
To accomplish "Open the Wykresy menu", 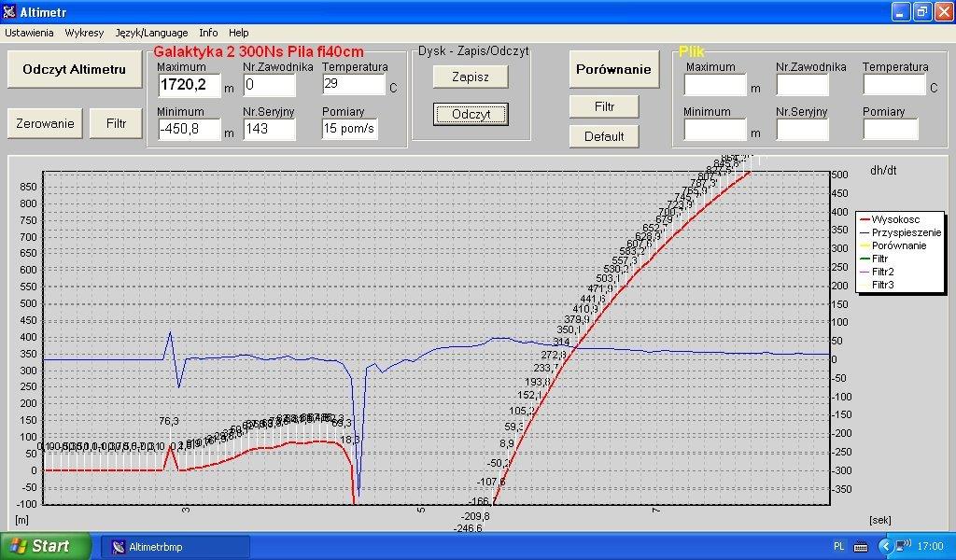I will [84, 33].
